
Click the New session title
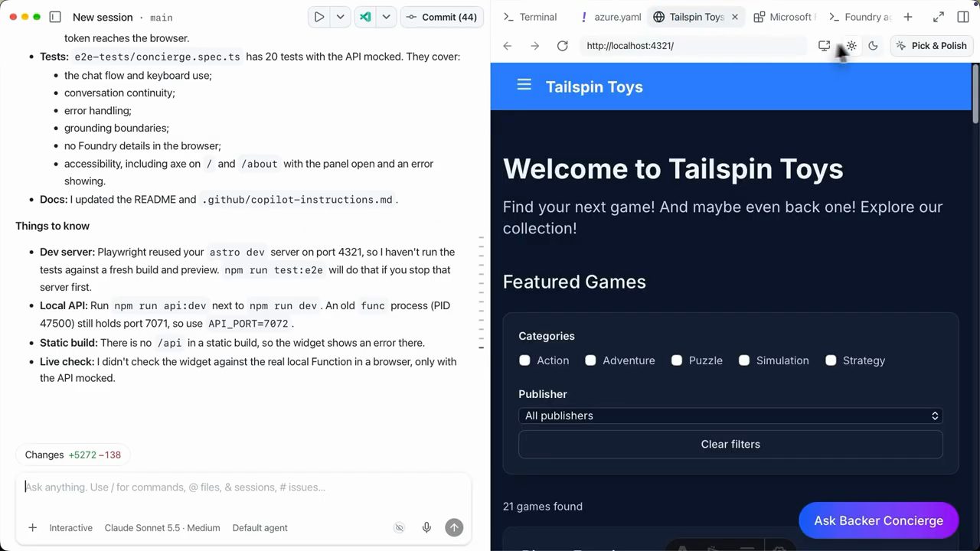[103, 17]
